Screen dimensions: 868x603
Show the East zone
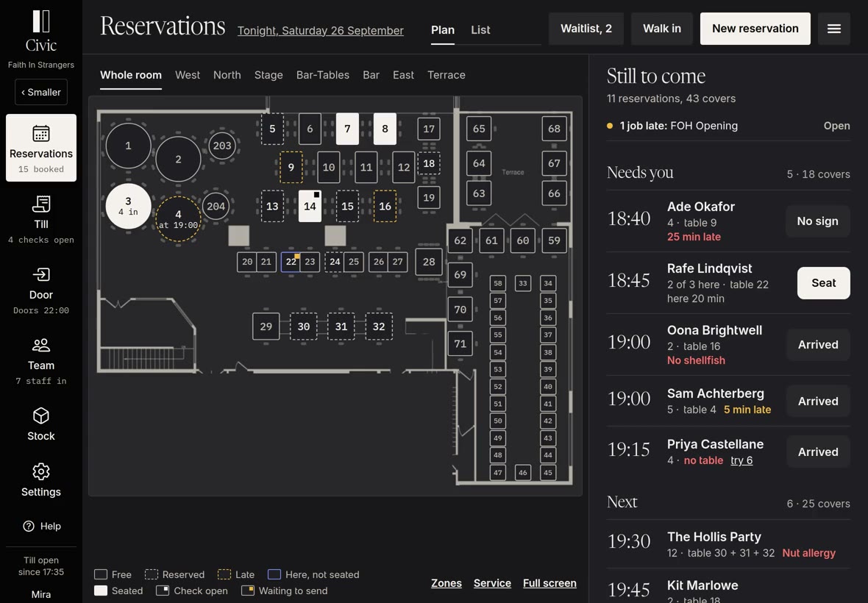point(404,75)
